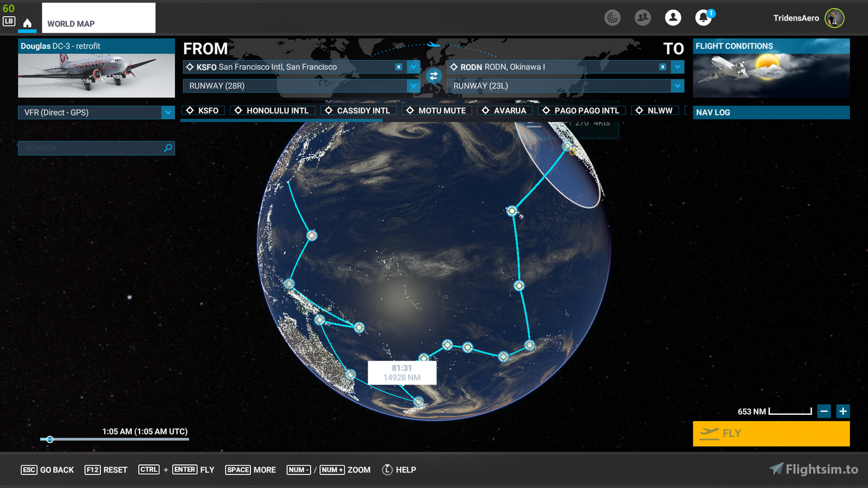Open the user profile icon
This screenshot has height=488, width=868.
(x=673, y=18)
